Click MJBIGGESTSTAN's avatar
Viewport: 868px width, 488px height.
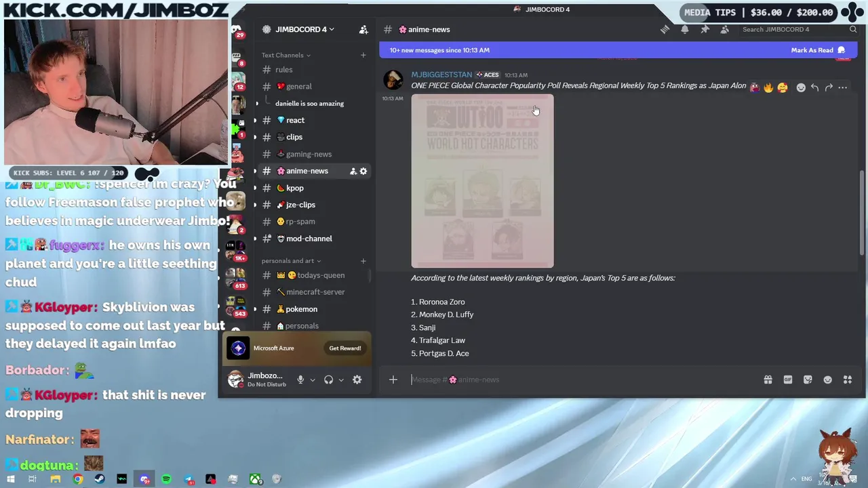click(393, 80)
